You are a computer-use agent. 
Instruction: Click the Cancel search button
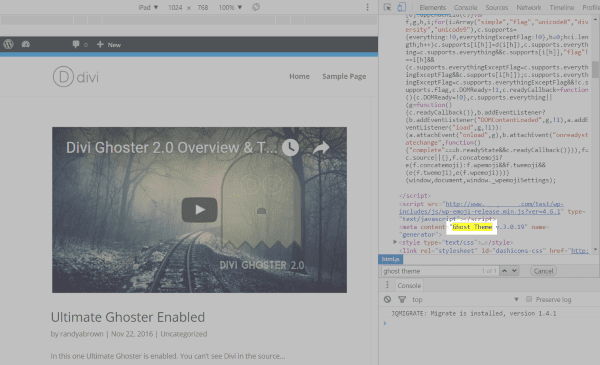point(543,271)
